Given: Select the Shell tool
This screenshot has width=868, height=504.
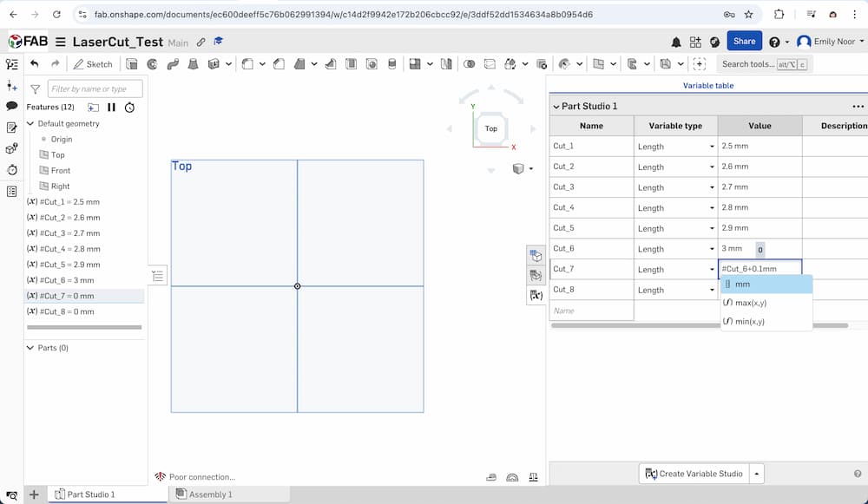Looking at the screenshot, I should pyautogui.click(x=351, y=64).
